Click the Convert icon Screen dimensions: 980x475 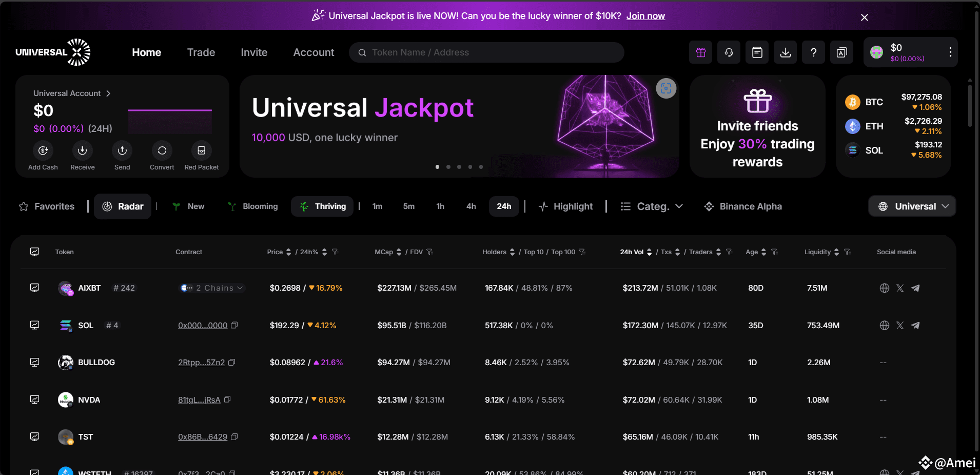pos(162,150)
